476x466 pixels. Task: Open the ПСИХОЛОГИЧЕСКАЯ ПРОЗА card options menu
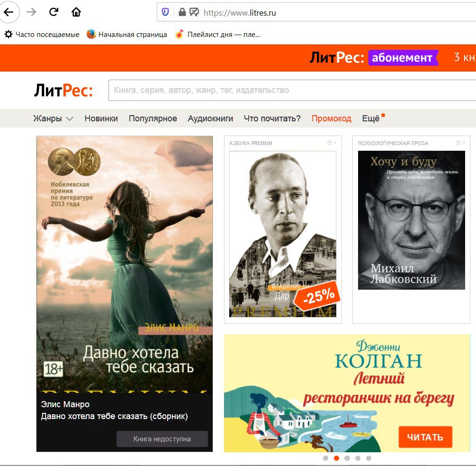coord(460,143)
